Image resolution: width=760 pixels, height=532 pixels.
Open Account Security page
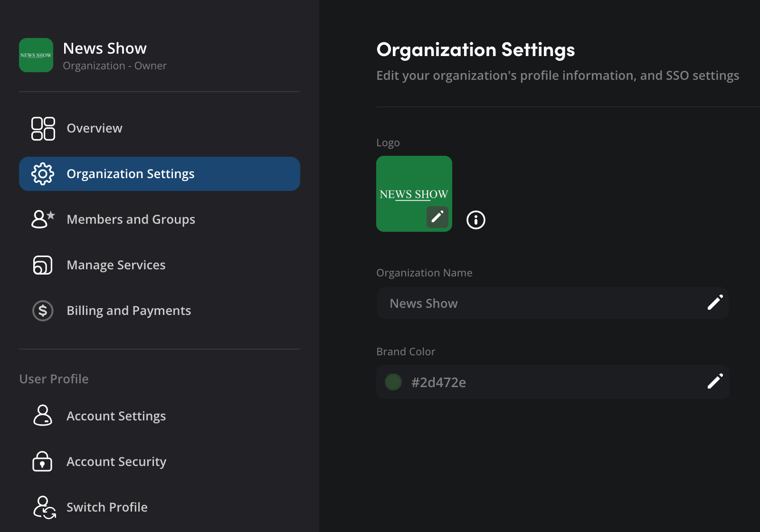pos(160,462)
